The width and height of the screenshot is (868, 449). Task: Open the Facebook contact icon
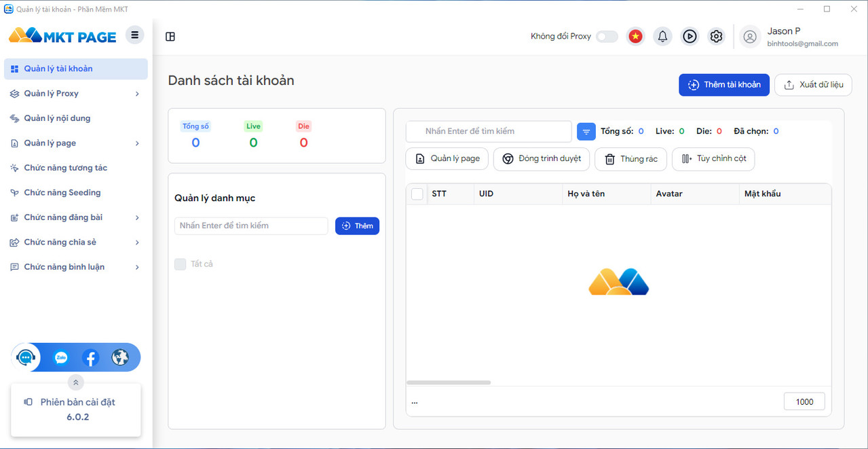[x=90, y=357]
